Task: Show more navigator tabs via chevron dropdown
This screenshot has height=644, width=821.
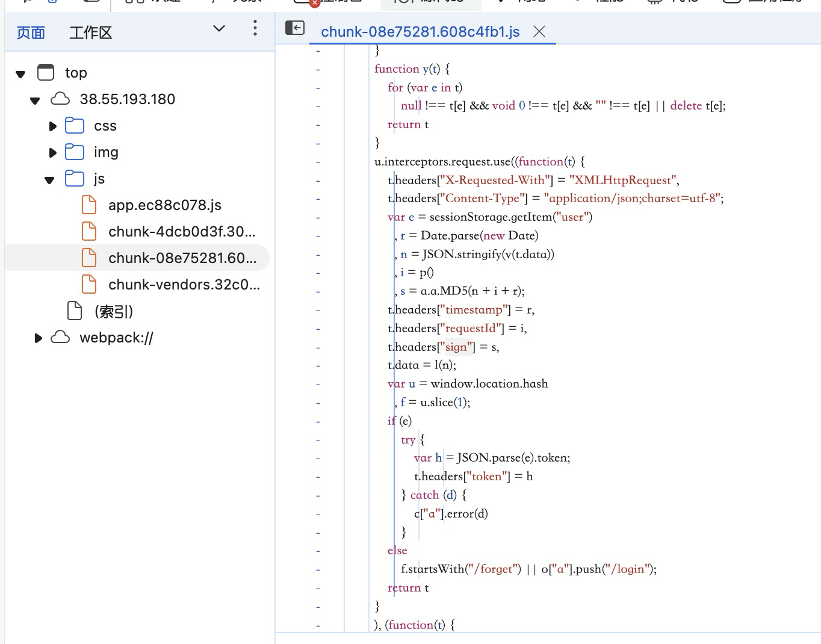Action: click(x=219, y=28)
